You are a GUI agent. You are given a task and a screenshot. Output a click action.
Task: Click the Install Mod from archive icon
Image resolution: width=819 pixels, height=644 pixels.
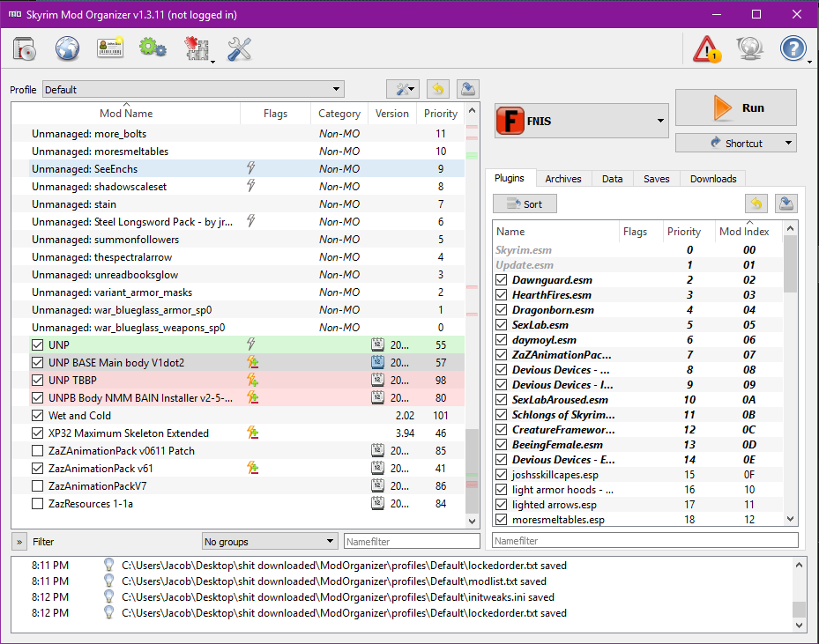click(24, 48)
